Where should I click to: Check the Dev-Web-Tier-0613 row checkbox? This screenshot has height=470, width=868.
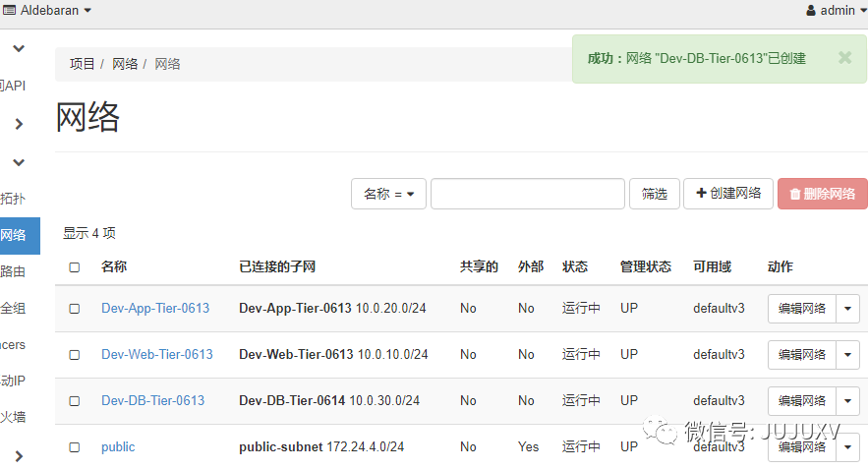tap(75, 355)
